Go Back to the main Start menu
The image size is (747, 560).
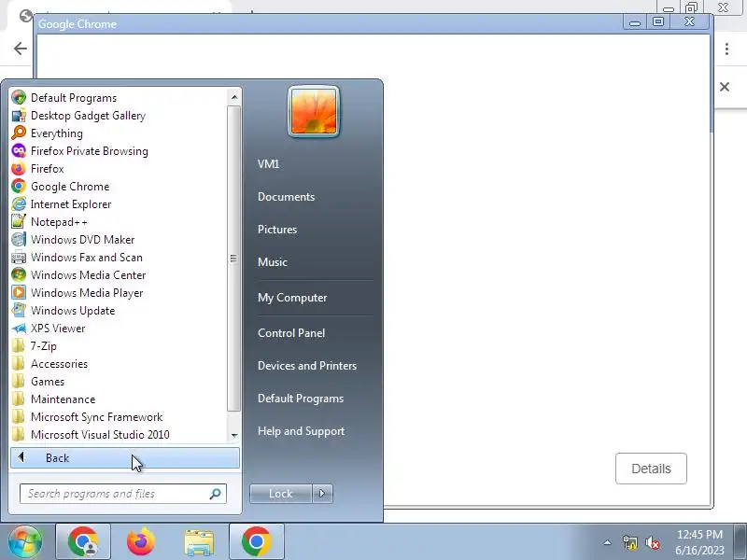pyautogui.click(x=125, y=457)
